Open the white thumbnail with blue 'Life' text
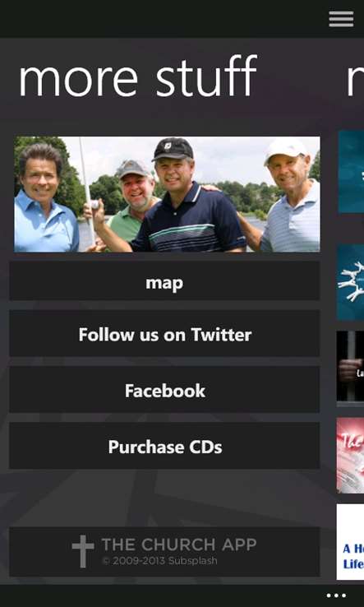 coord(351,541)
